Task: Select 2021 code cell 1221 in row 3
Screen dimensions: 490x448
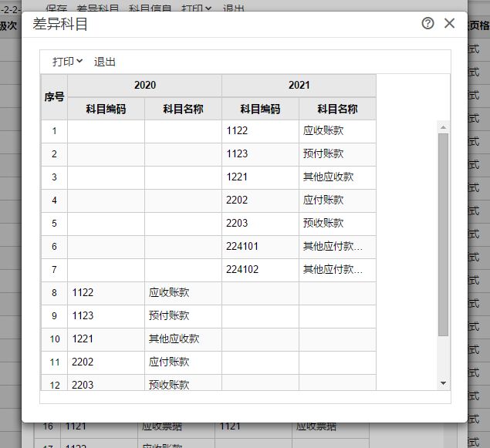Action: pyautogui.click(x=260, y=177)
